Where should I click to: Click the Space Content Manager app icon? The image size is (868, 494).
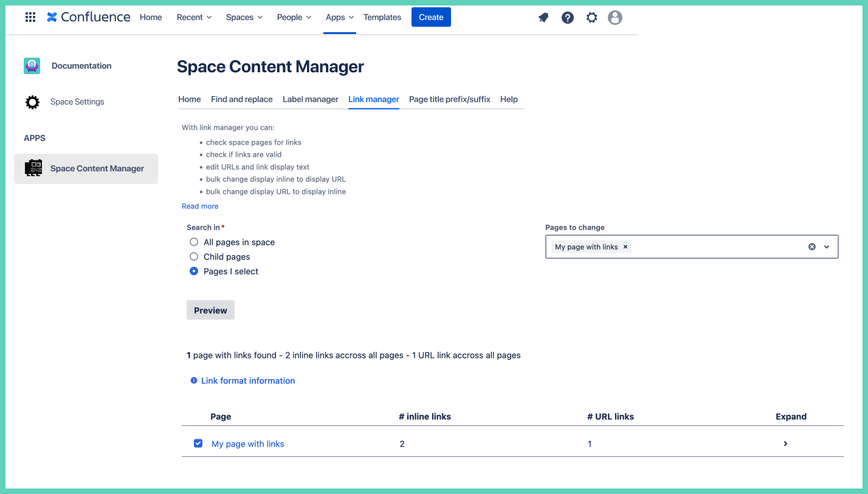33,168
